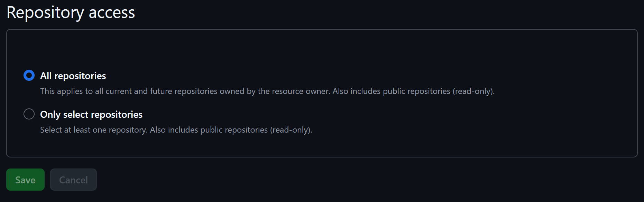The height and width of the screenshot is (202, 644).
Task: Click the Repository access heading
Action: click(x=71, y=12)
